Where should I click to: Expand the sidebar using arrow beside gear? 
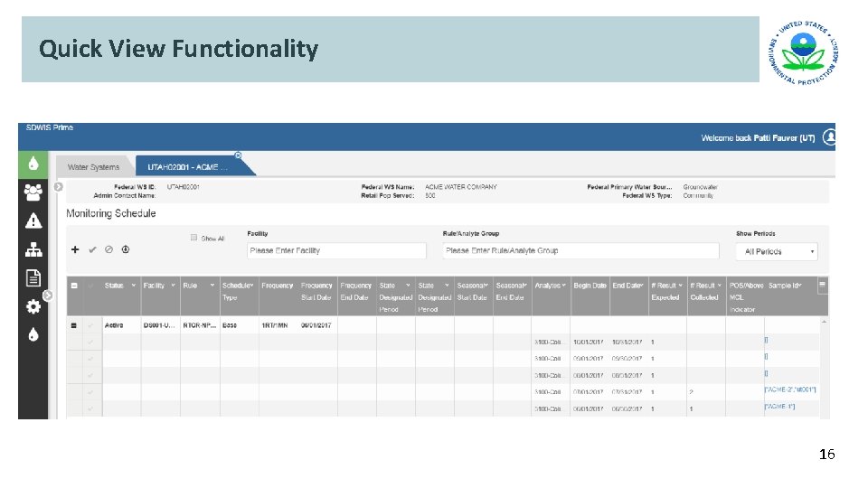(48, 296)
